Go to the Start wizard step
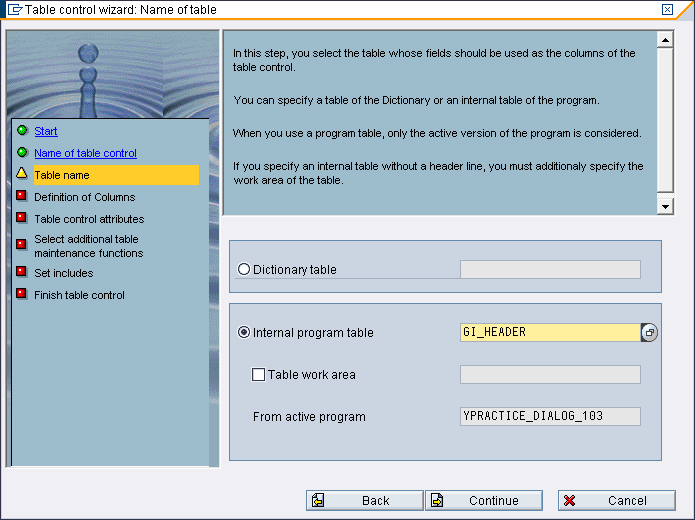The height and width of the screenshot is (520, 695). pos(46,131)
